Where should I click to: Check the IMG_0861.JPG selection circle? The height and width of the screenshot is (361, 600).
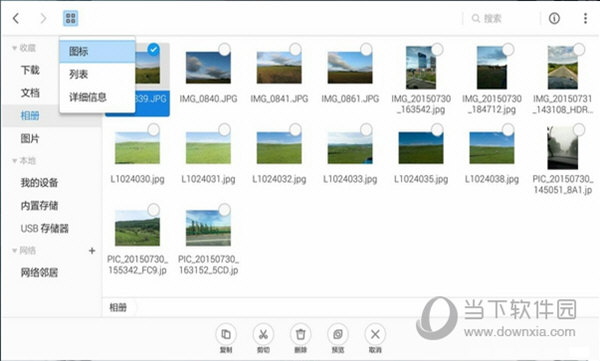(366, 49)
